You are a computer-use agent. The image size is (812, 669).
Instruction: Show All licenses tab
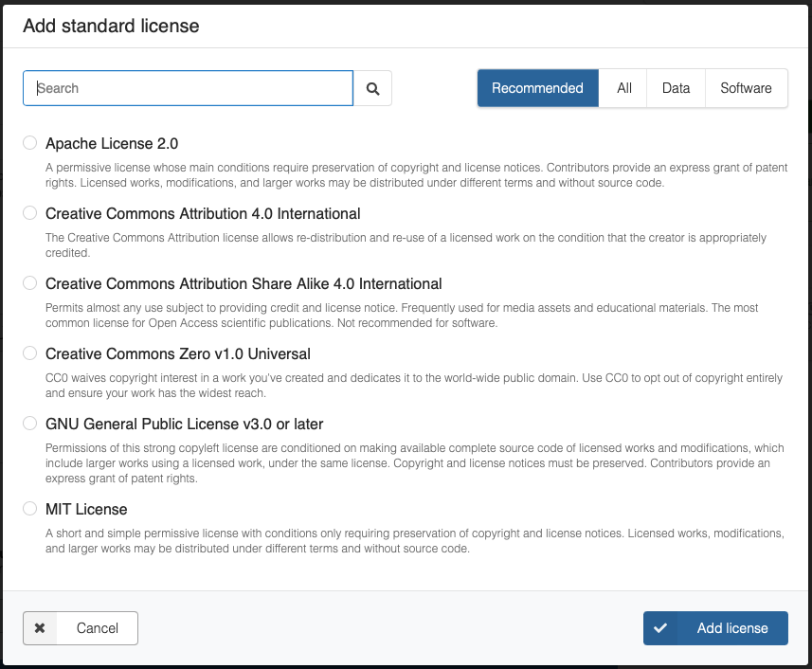[623, 88]
